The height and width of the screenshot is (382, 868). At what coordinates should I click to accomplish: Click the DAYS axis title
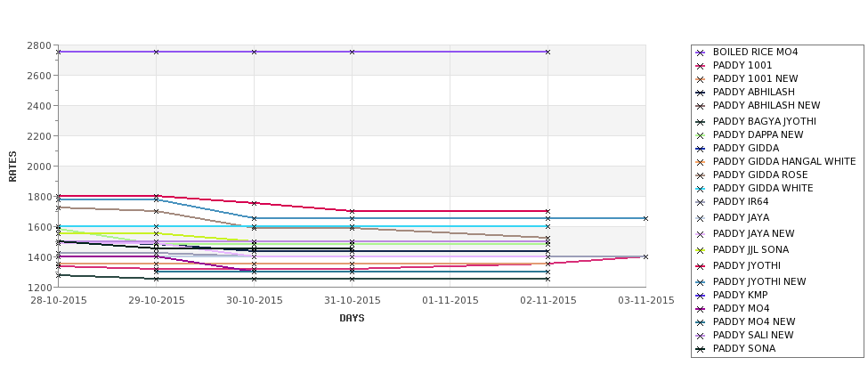(352, 319)
